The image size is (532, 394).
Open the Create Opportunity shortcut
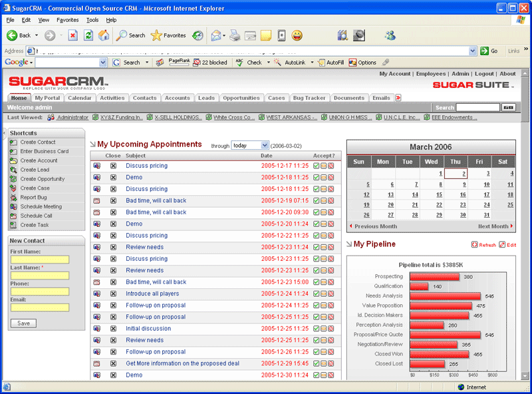[43, 179]
